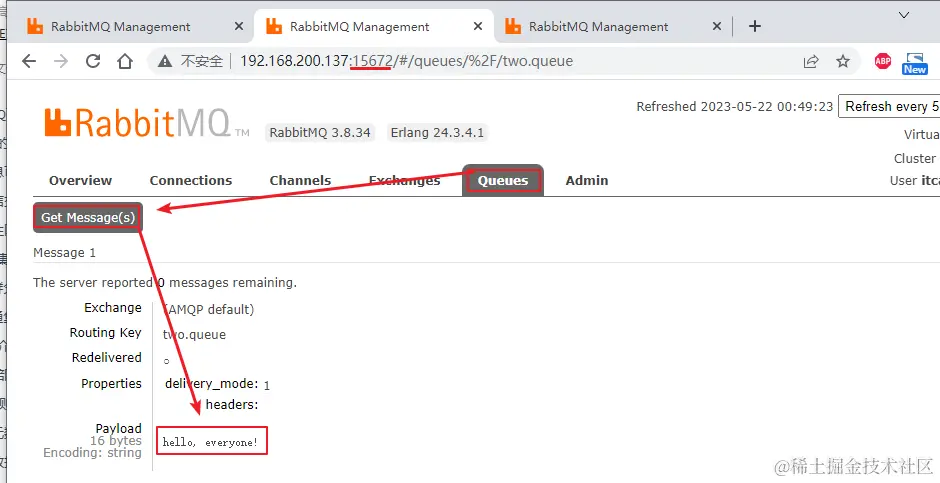
Task: Click the Get Message(s) button
Action: 88,218
